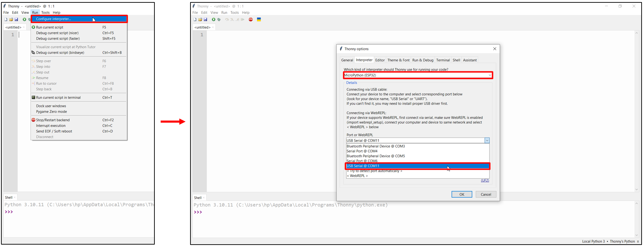Switch to General tab in Thonny options

click(x=347, y=60)
